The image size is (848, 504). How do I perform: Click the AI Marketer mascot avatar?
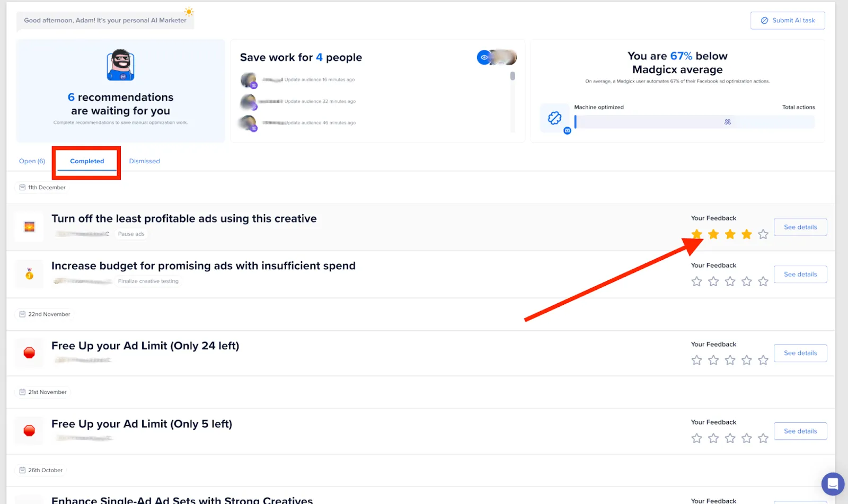121,65
